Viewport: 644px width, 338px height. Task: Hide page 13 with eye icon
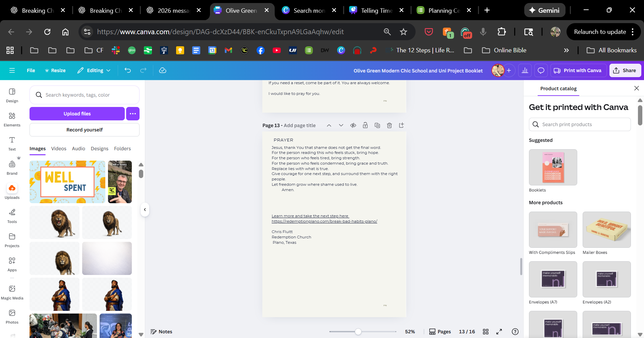tap(353, 125)
